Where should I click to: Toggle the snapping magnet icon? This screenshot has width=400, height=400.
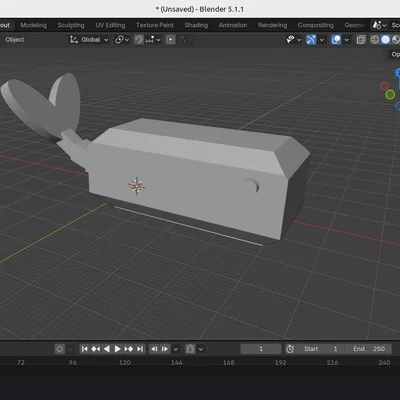(139, 40)
